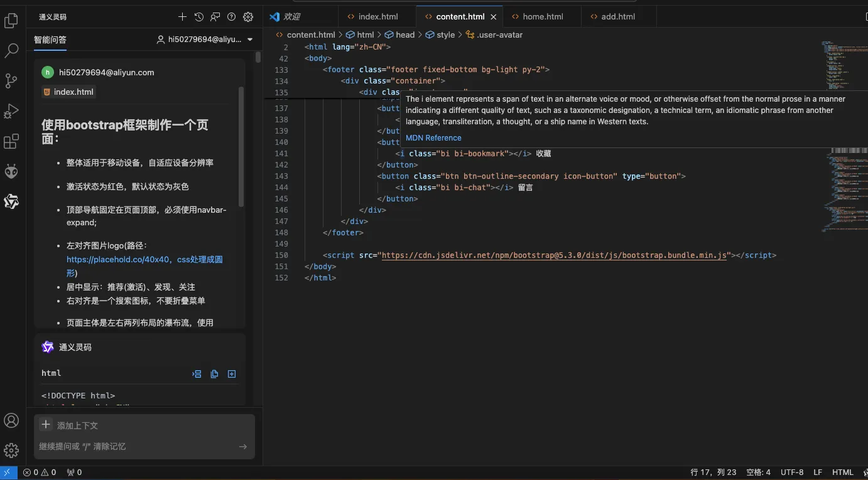The height and width of the screenshot is (480, 868).
Task: Open the Search view in activity bar
Action: click(x=11, y=51)
